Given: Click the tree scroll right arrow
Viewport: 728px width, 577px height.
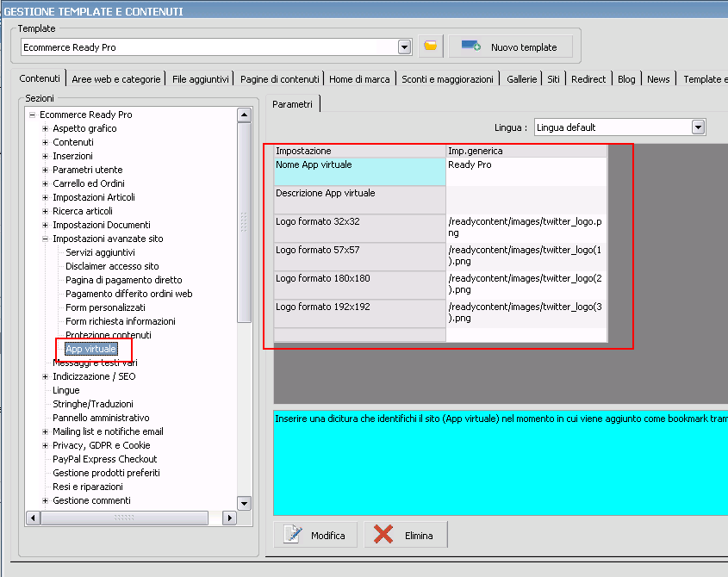Looking at the screenshot, I should 229,518.
